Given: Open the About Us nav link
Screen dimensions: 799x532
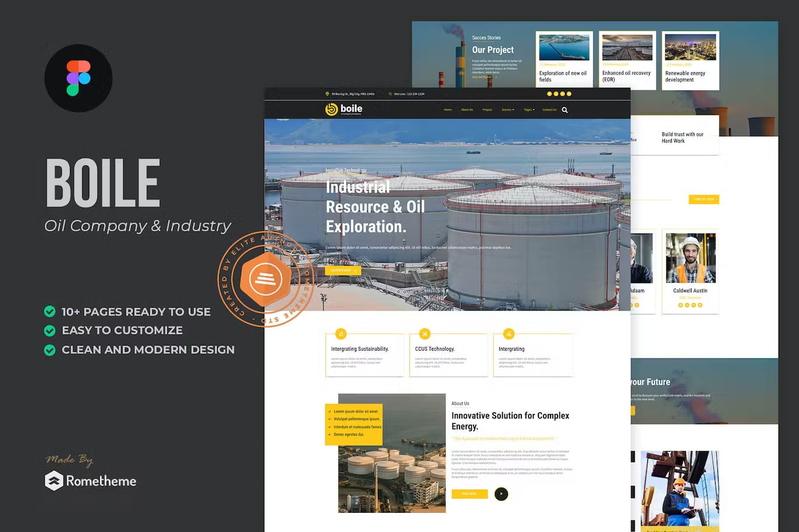Looking at the screenshot, I should coord(467,110).
